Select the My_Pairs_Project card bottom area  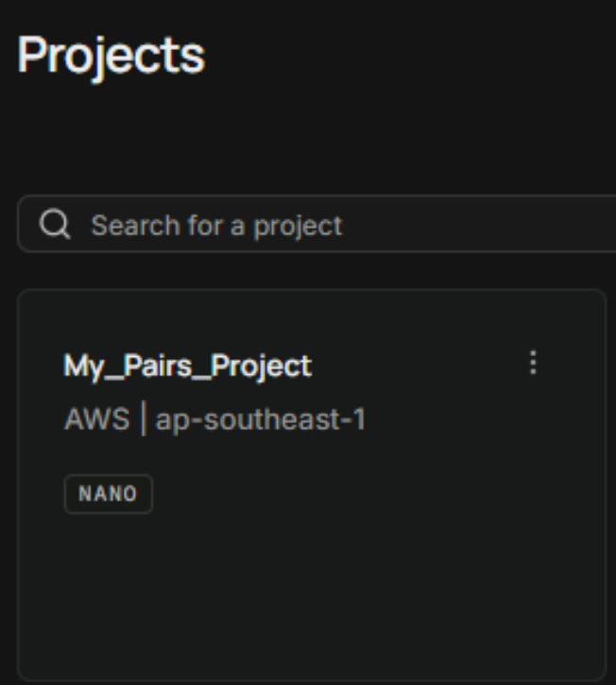click(x=312, y=611)
